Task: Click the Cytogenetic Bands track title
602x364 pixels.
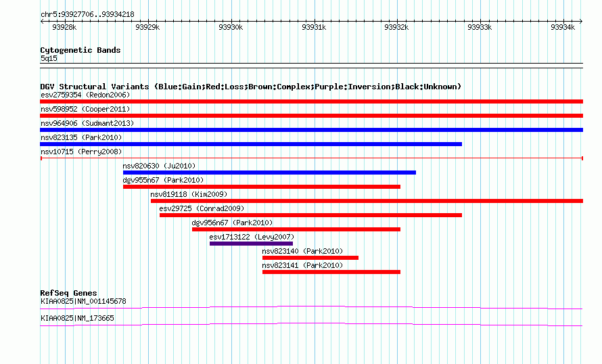Action: (x=80, y=50)
